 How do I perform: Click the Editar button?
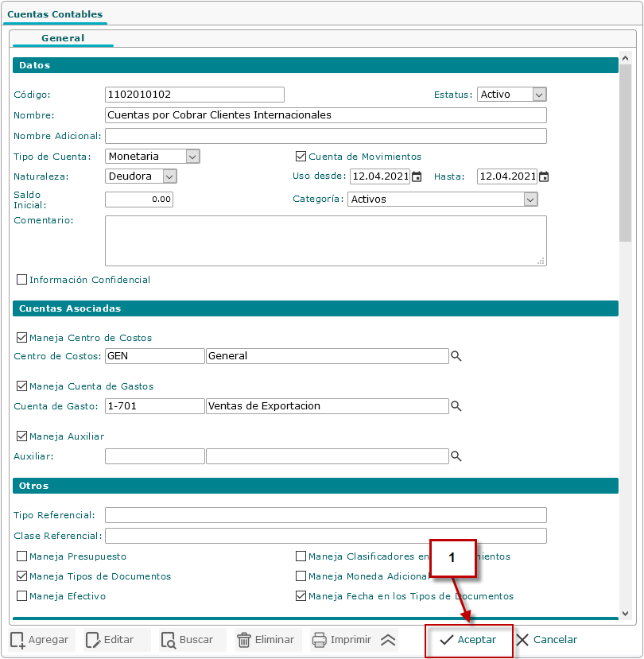point(116,640)
